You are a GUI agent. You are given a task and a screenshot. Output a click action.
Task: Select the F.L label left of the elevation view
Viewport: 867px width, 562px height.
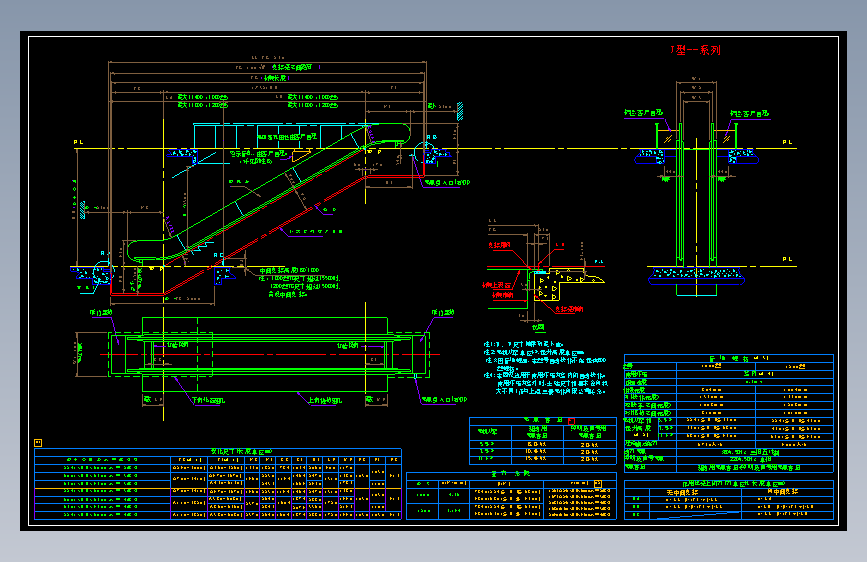click(x=79, y=142)
